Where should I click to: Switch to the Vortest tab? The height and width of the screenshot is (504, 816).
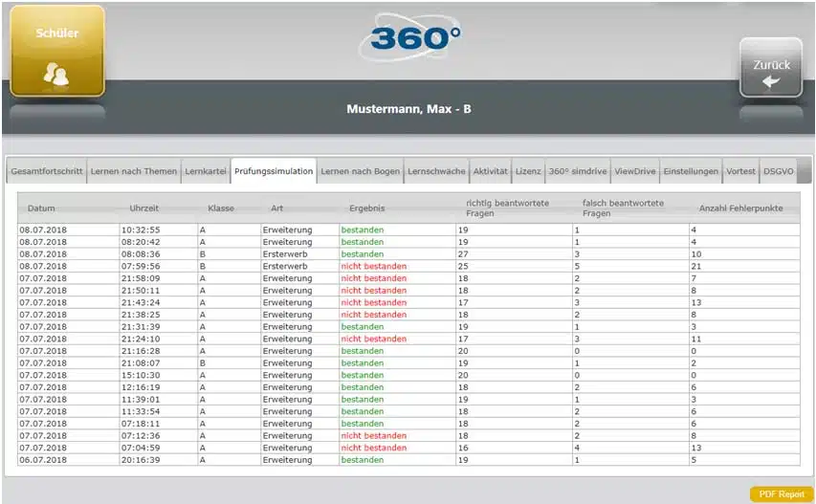pyautogui.click(x=739, y=171)
